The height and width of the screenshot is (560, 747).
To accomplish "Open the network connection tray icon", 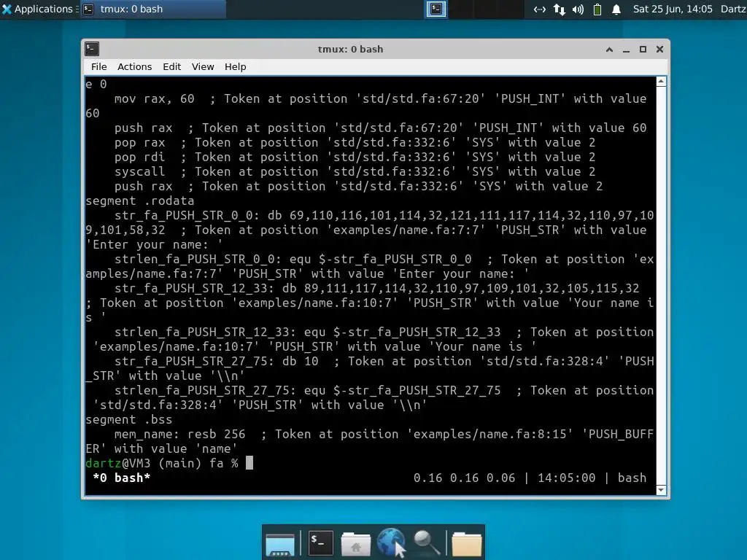I will tap(539, 9).
